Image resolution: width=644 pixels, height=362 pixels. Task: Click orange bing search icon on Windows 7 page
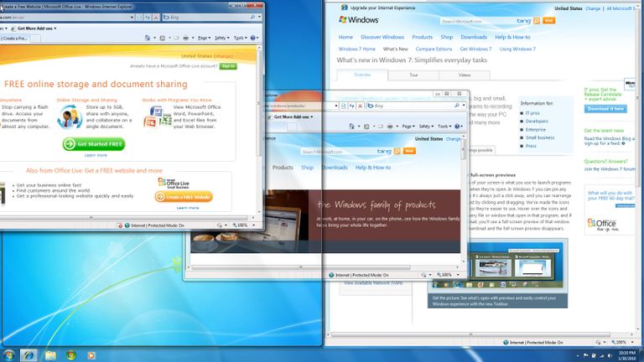[x=537, y=20]
